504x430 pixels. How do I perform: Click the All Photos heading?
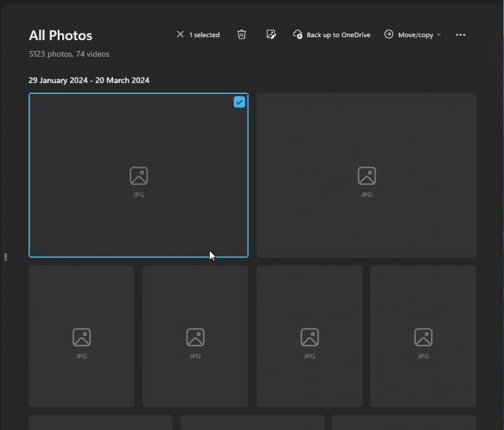coord(60,35)
